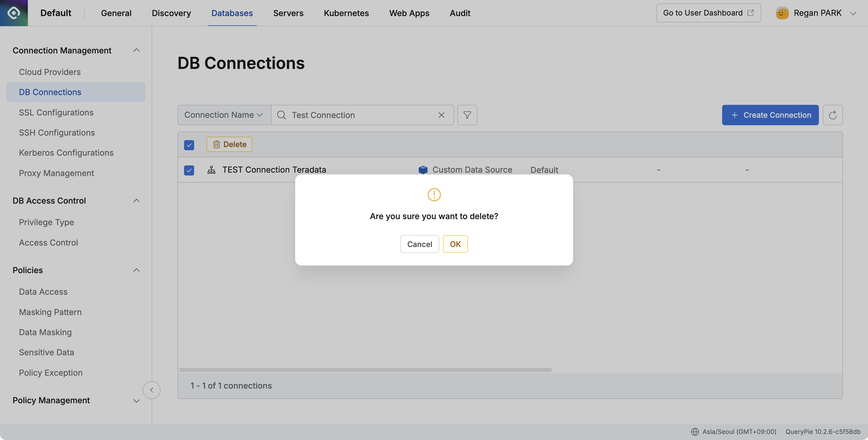This screenshot has height=440, width=868.
Task: Click the hierarchy icon beside TEST Connection Teradata
Action: 211,170
